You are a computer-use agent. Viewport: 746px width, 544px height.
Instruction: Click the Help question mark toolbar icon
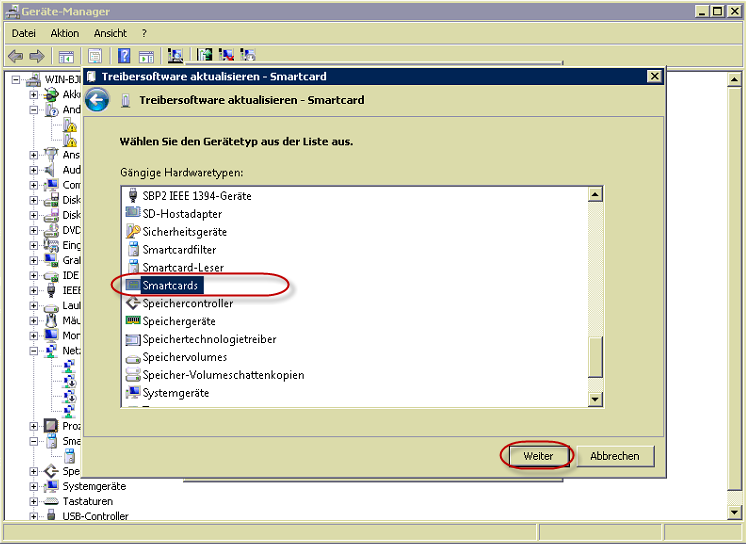coord(124,56)
